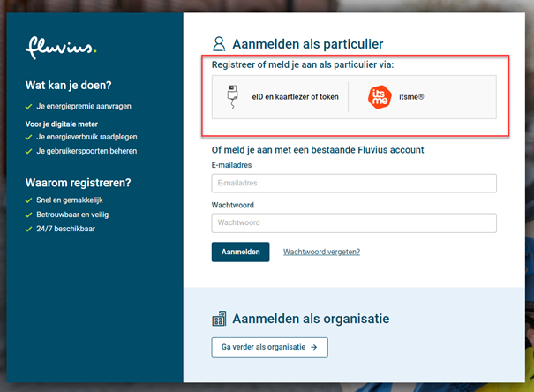Focus the Wachtwoord password field
534x392 pixels.
(x=353, y=222)
